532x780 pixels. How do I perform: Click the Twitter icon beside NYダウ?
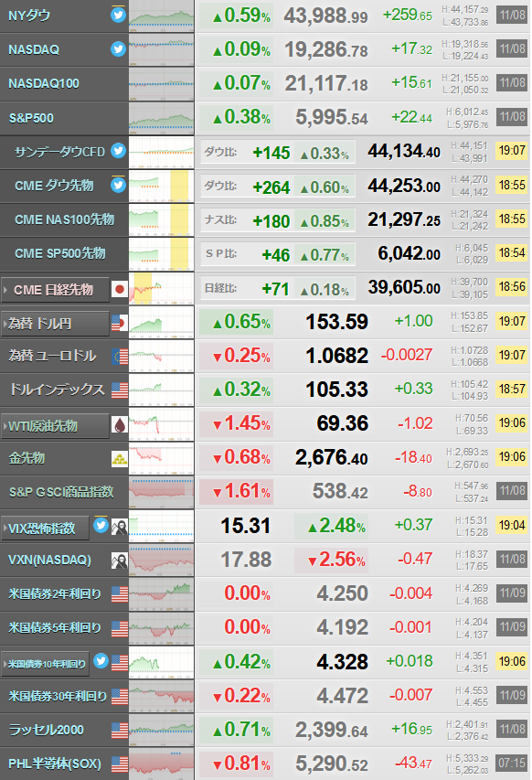coord(118,15)
